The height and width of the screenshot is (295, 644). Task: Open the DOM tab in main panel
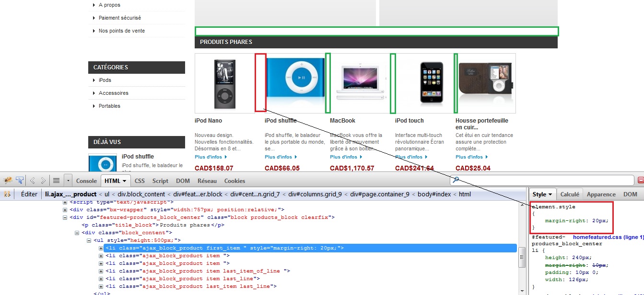point(183,181)
